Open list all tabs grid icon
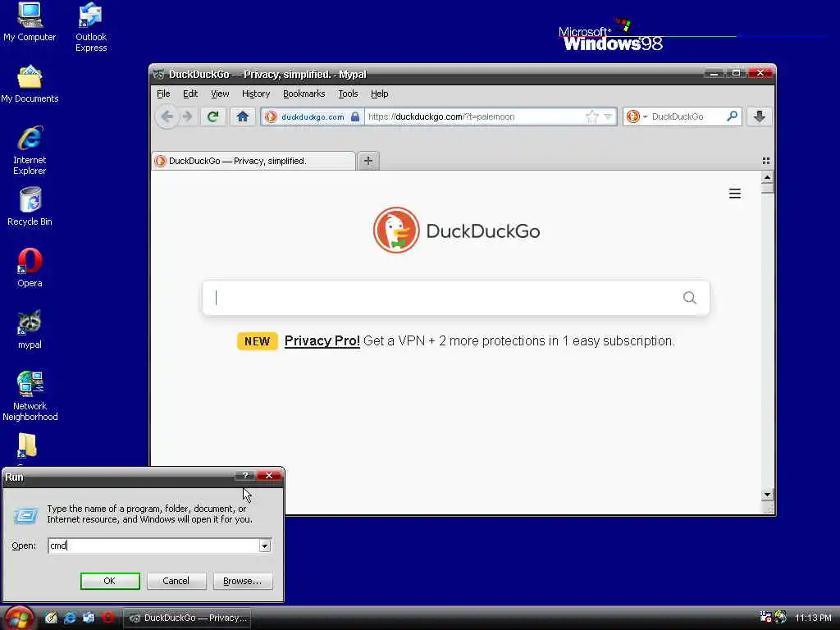 (765, 161)
